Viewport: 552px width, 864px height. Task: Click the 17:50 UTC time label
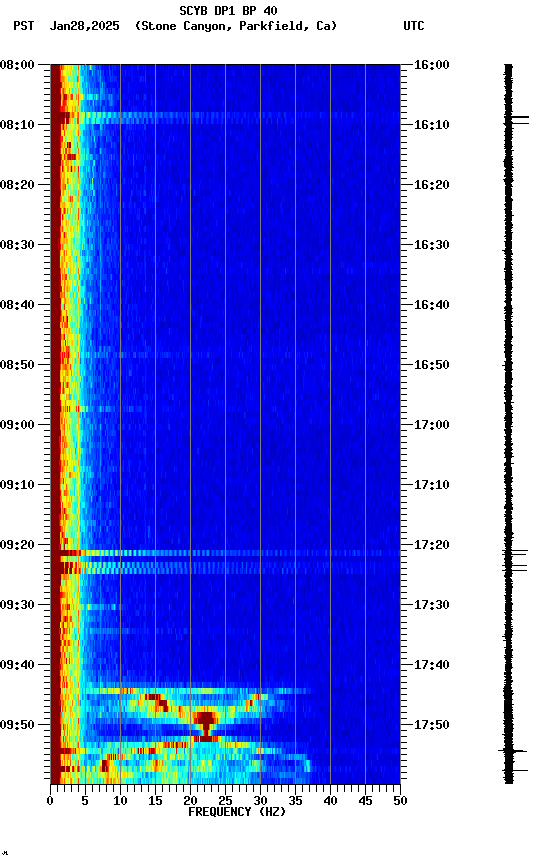point(431,725)
